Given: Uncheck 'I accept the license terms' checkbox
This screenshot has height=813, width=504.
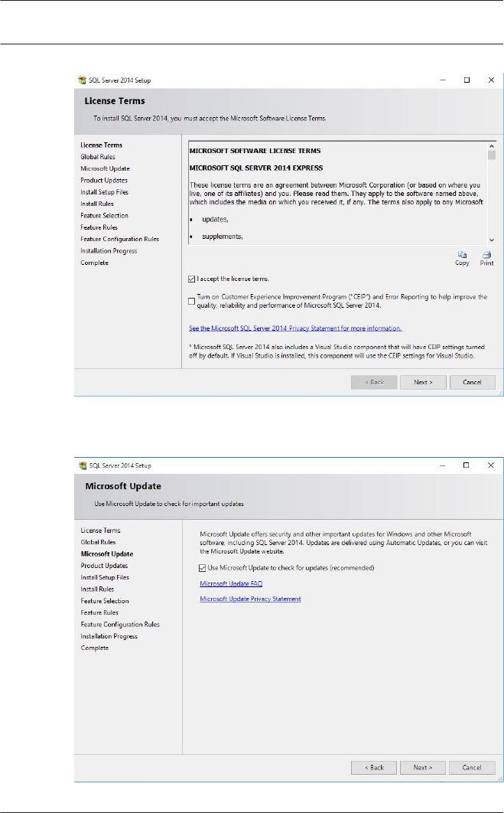Looking at the screenshot, I should tap(192, 279).
